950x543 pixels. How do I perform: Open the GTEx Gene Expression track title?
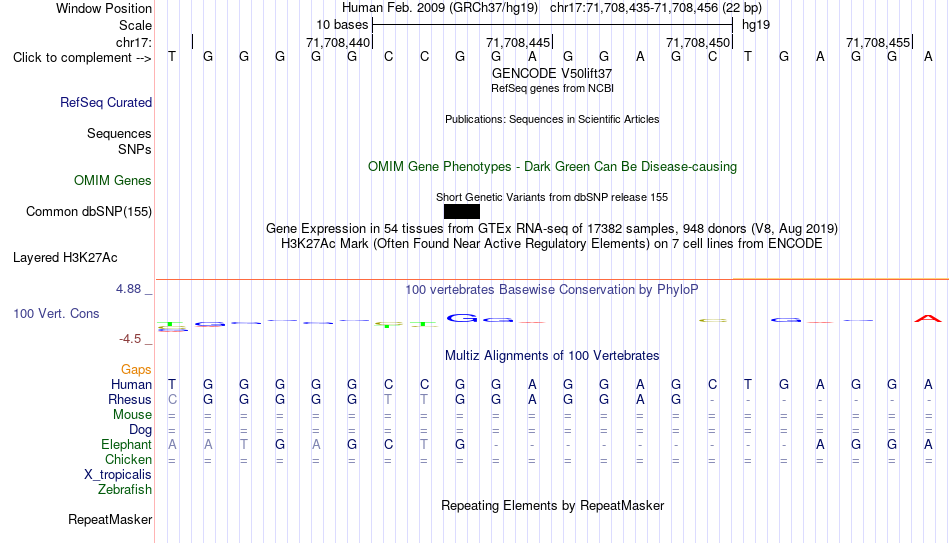(552, 228)
